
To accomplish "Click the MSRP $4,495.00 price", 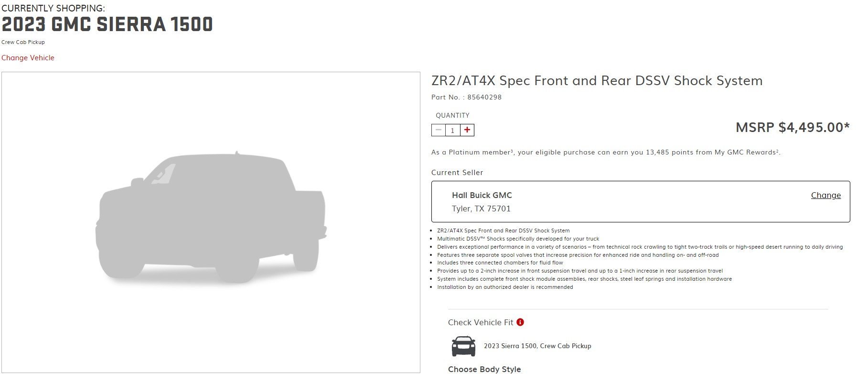I will click(x=793, y=127).
